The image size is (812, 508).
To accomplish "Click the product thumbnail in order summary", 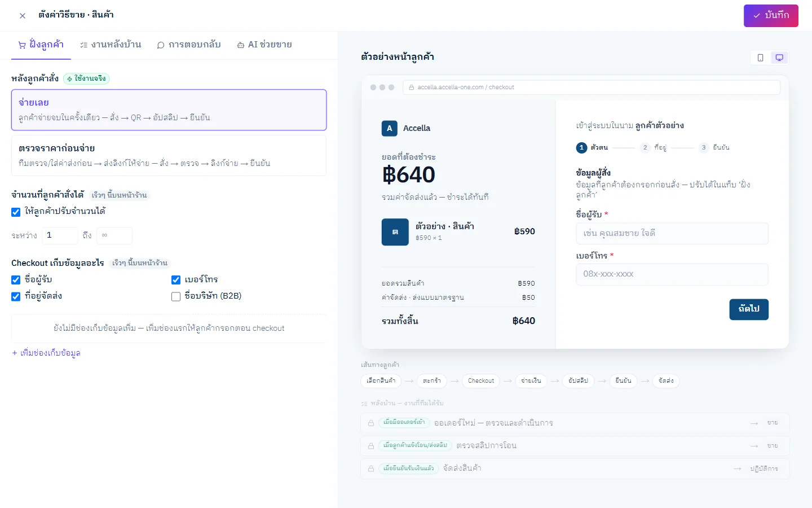I will coord(395,232).
